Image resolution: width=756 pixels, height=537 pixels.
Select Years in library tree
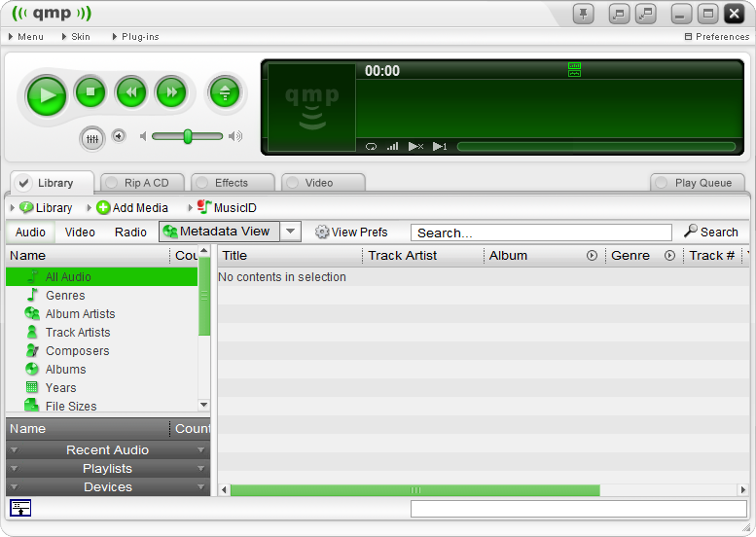(x=102, y=387)
